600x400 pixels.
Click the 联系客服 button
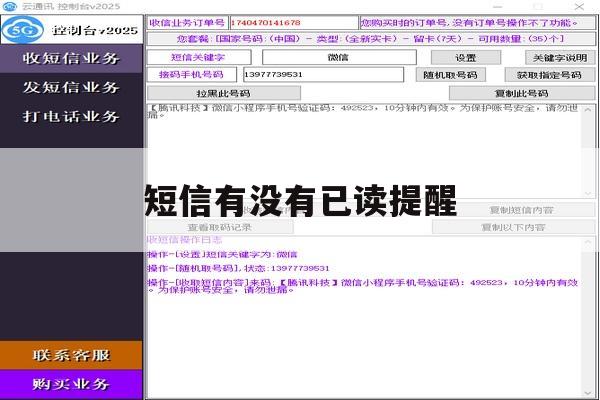[71, 355]
